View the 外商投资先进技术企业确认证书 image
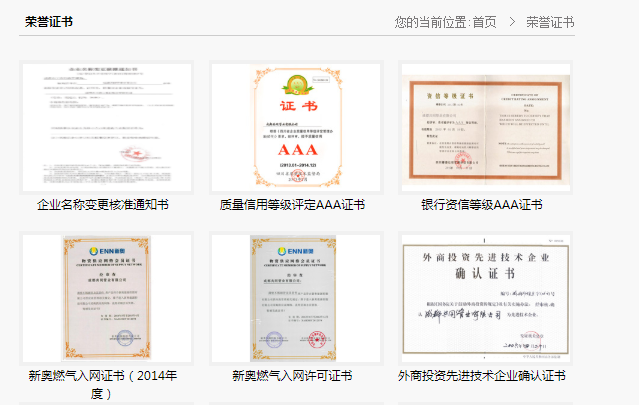The width and height of the screenshot is (639, 405). (x=486, y=298)
